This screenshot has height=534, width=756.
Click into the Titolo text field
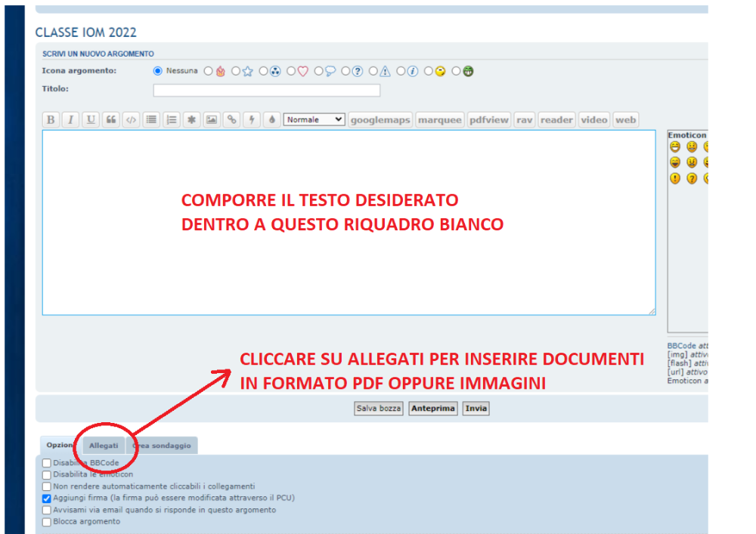(266, 91)
